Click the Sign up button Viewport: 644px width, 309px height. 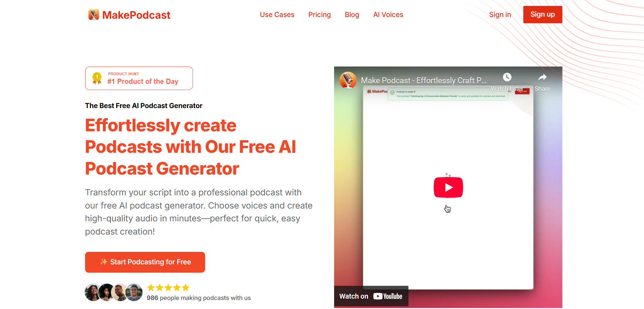pyautogui.click(x=543, y=15)
